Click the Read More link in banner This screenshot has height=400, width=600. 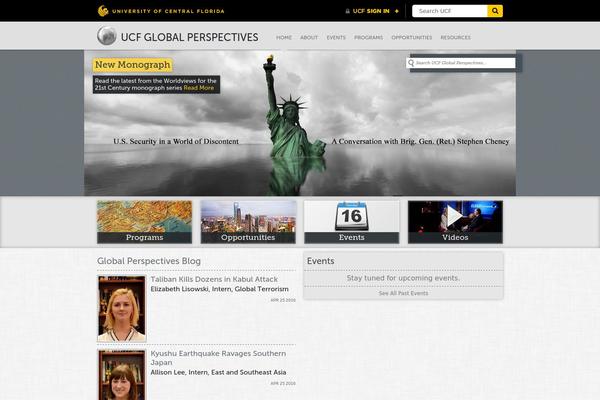[x=199, y=88]
